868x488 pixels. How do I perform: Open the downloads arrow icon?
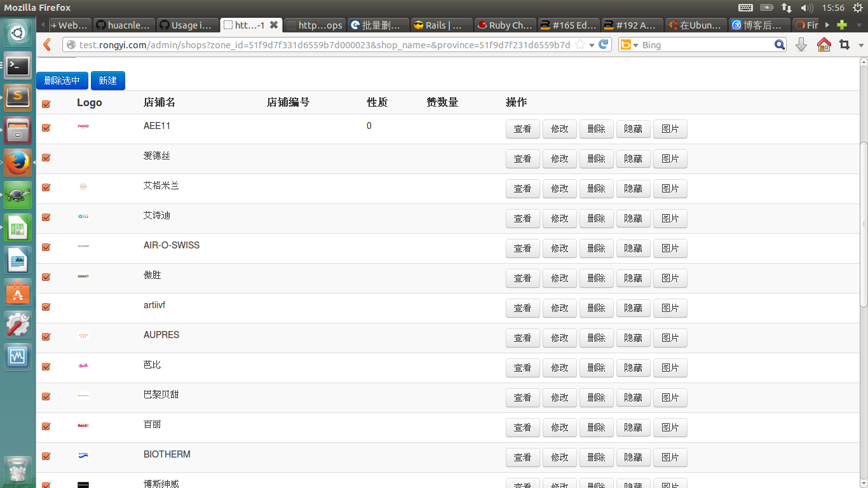coord(801,45)
